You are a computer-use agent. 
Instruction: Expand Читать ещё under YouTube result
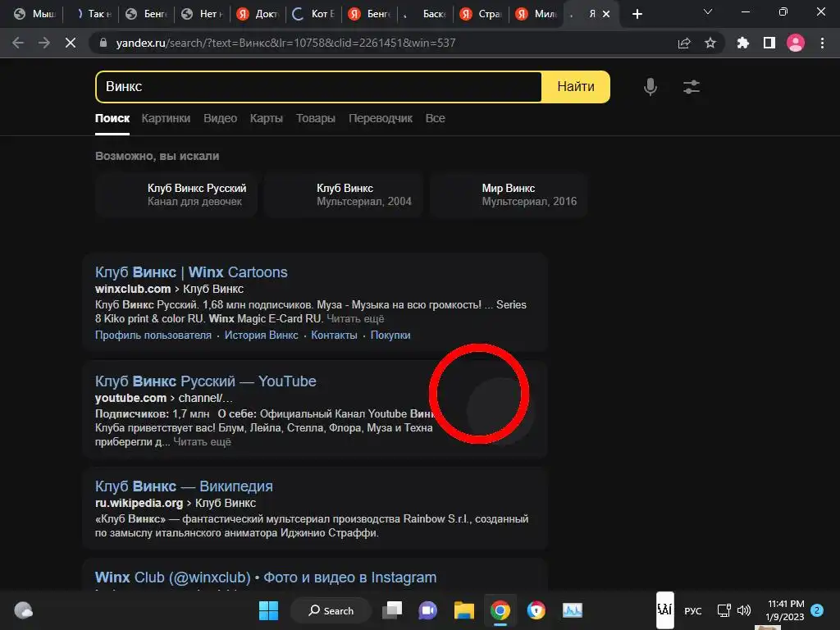coord(202,442)
